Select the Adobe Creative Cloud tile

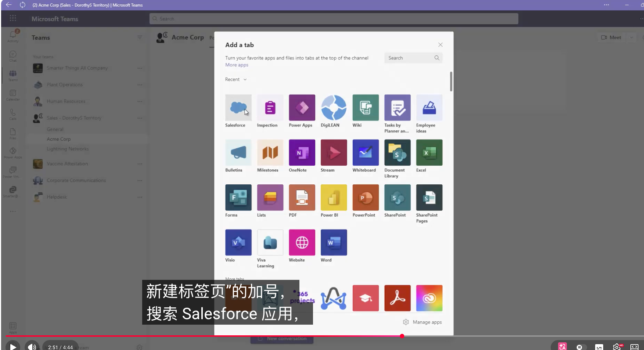click(x=429, y=298)
